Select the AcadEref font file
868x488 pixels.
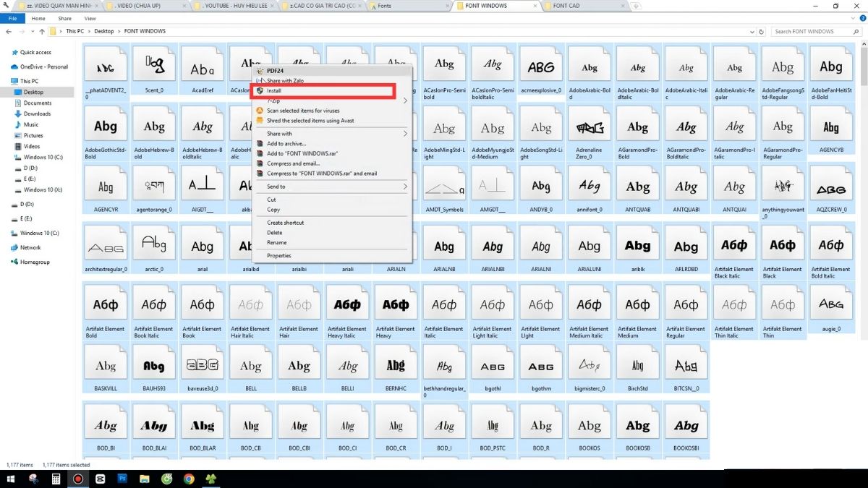(x=202, y=73)
